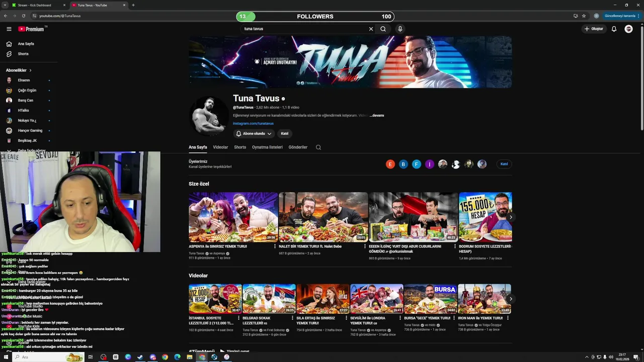Open the Chrome tab search dropdown arrow
644x362 pixels.
pyautogui.click(x=5, y=5)
